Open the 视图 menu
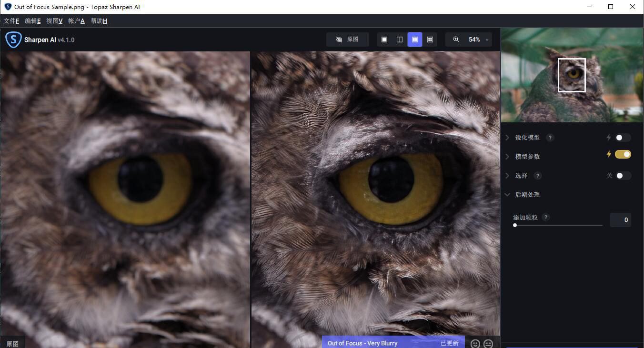 pos(54,21)
